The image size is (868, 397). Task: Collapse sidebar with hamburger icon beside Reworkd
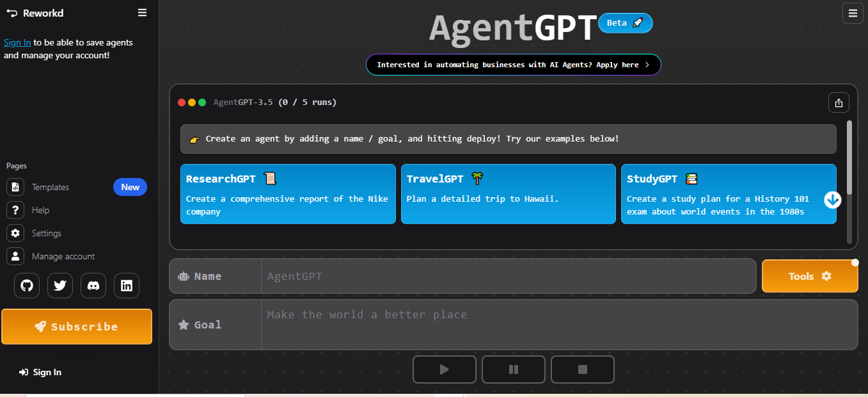(x=142, y=13)
